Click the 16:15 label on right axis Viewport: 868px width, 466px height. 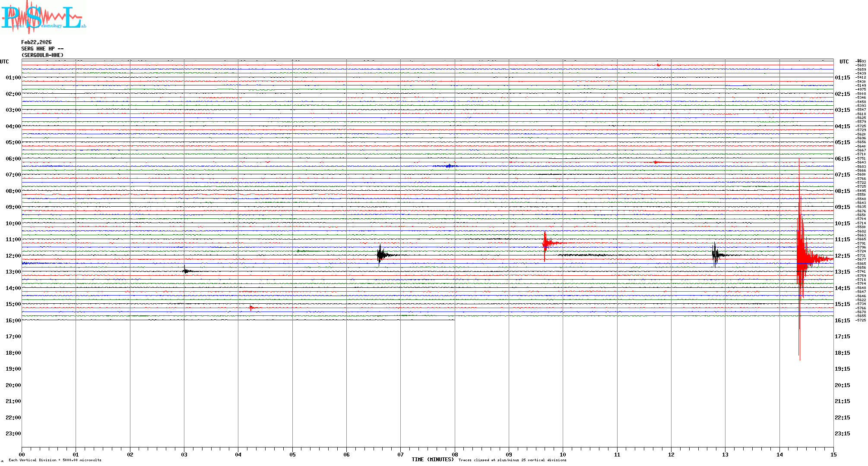842,321
